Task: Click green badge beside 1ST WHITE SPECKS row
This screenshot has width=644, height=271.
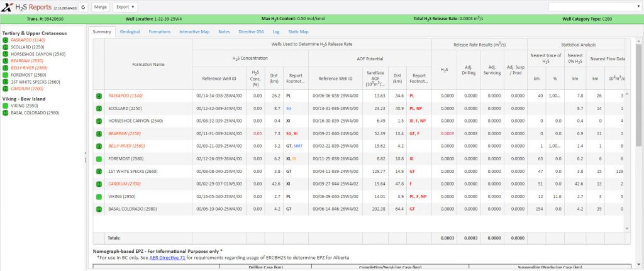Action: click(x=99, y=171)
